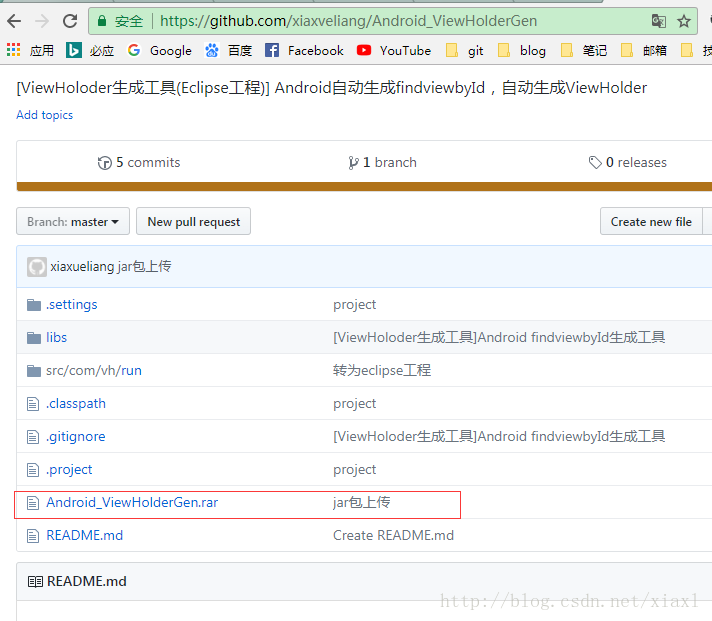
Task: Click the browser back arrow
Action: [15, 21]
